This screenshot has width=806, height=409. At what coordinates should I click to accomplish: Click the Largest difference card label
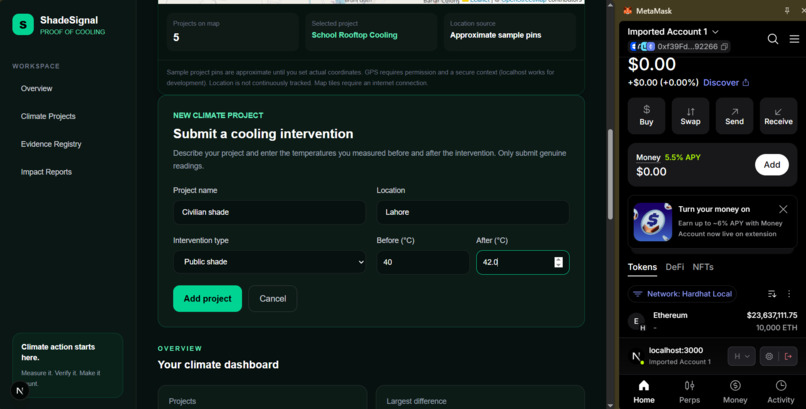coord(416,401)
